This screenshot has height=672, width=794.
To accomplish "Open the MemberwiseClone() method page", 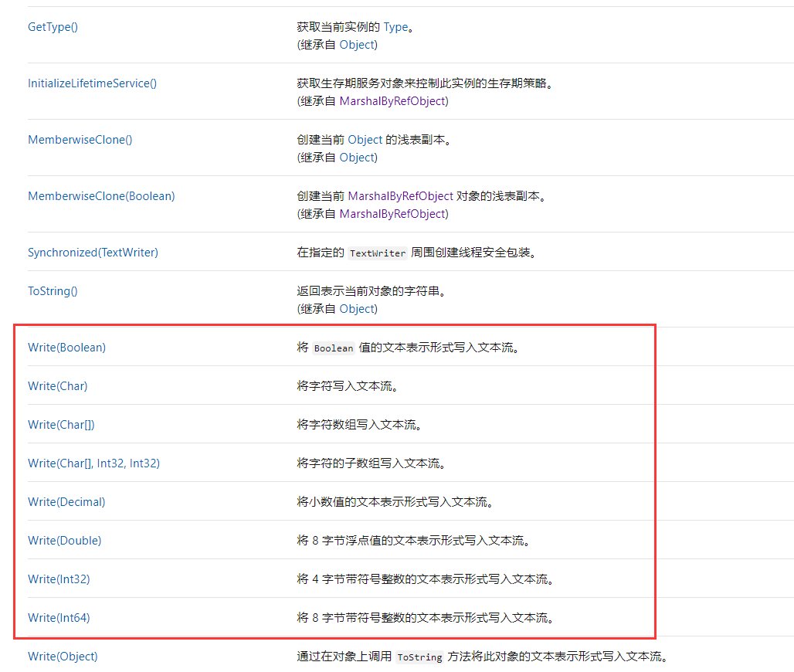I will (x=80, y=139).
